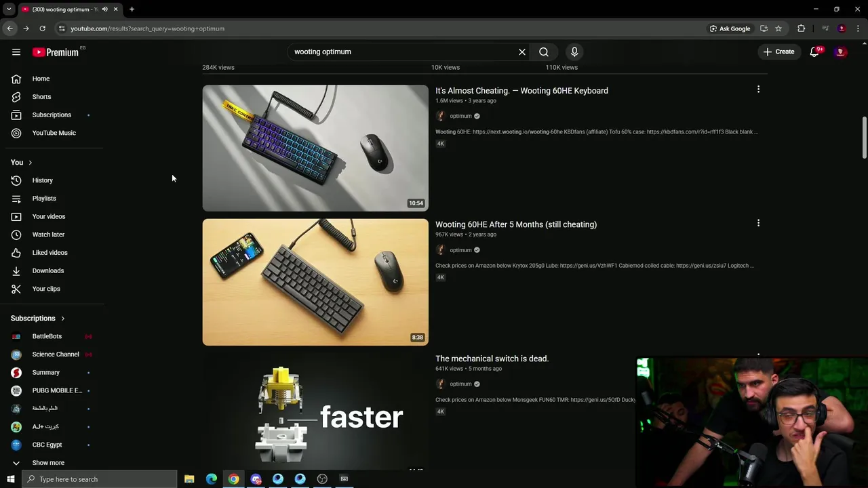Start voice search with microphone icon
Viewport: 868px width, 488px height.
pos(574,52)
